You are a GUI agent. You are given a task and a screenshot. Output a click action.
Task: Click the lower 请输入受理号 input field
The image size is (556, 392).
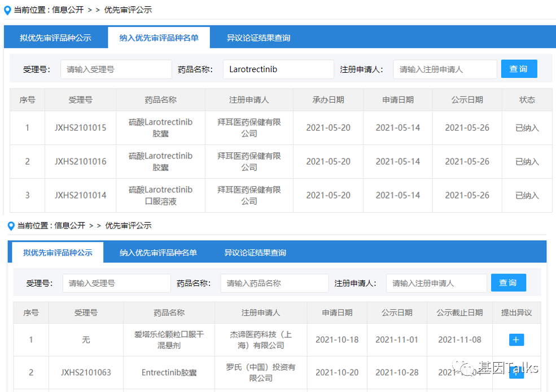(116, 283)
